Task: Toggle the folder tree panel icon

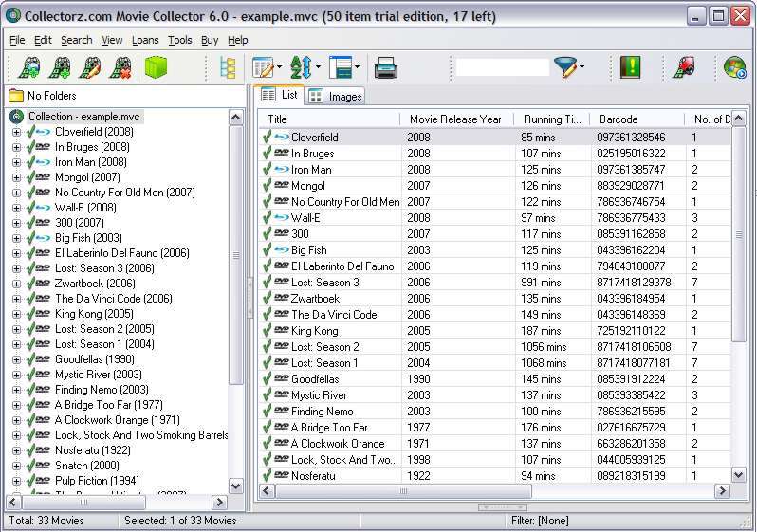Action: click(x=228, y=67)
